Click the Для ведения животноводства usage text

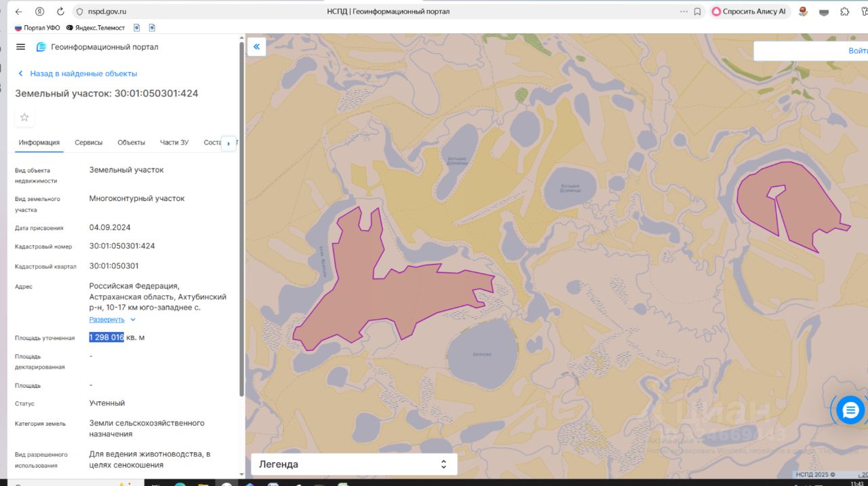tap(150, 460)
